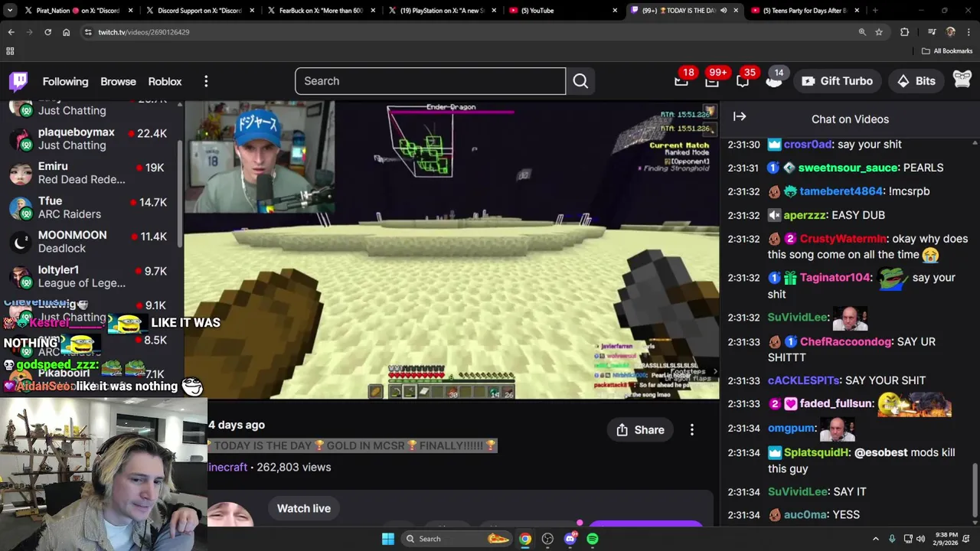Open the three-dot More menu beside Roblox

[x=206, y=81]
